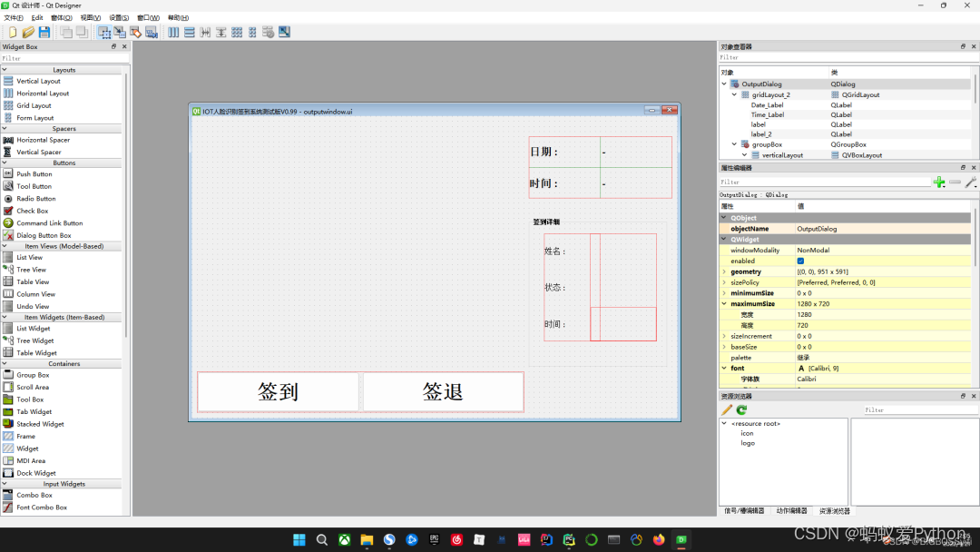This screenshot has height=552, width=980.
Task: Collapse QObject property group
Action: coord(724,218)
